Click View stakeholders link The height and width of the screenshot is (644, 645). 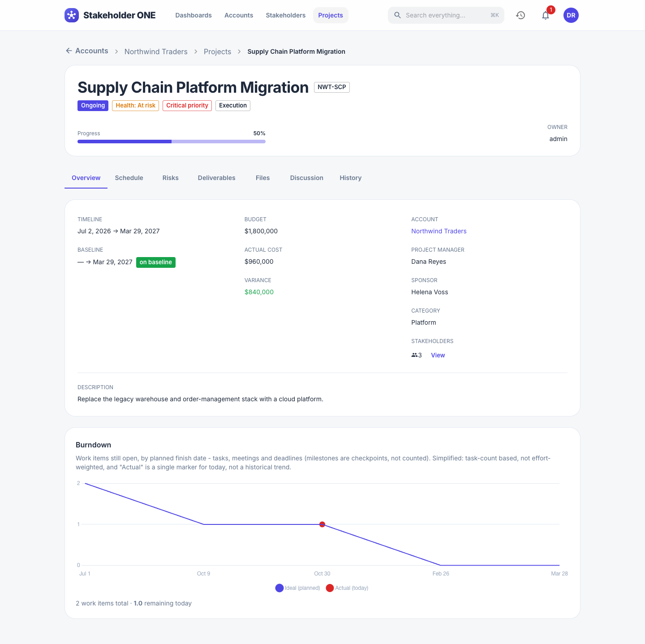438,355
